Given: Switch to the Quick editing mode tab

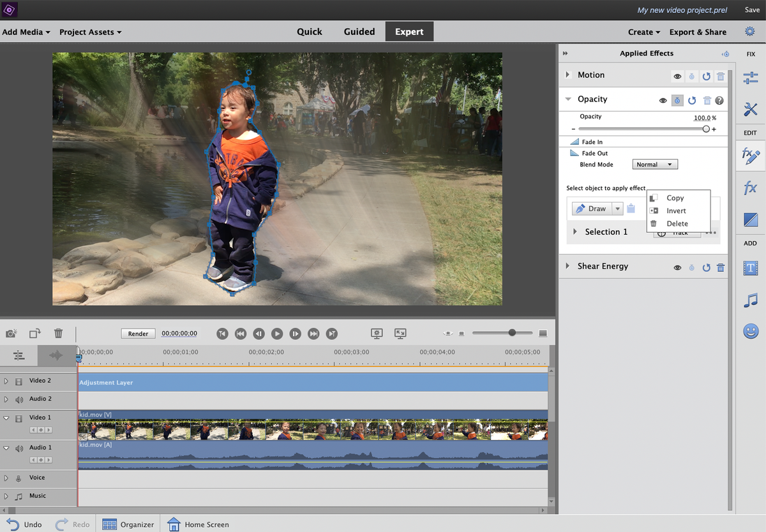Looking at the screenshot, I should click(x=309, y=31).
